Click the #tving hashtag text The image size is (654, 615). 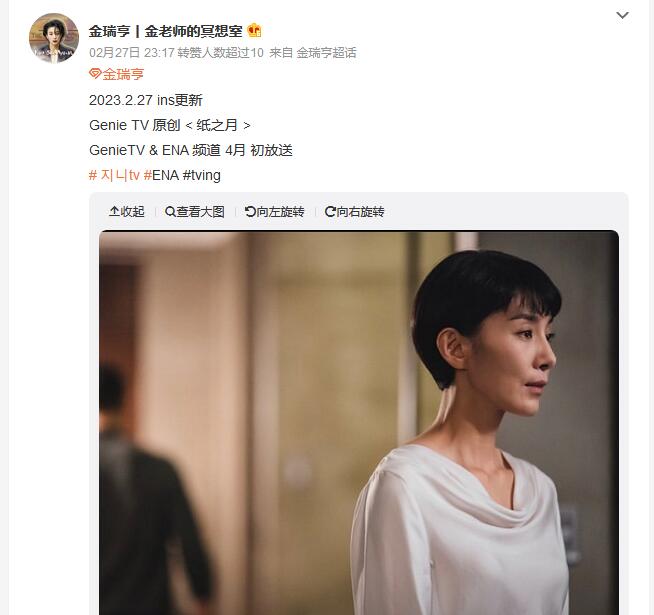(202, 175)
